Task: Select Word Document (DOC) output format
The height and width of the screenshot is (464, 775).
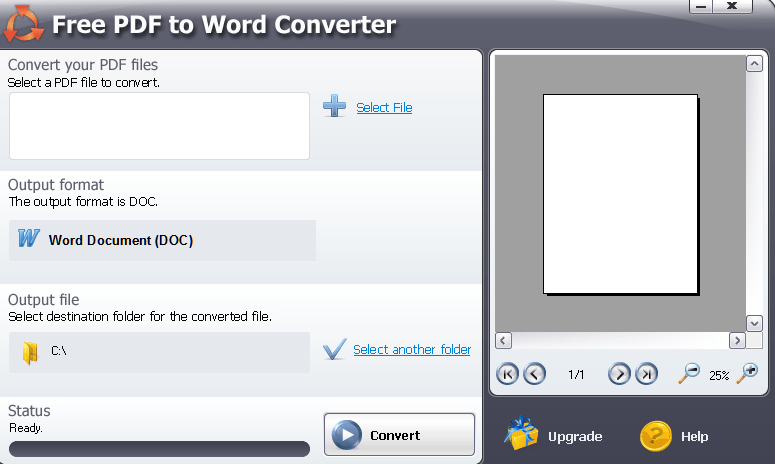Action: (162, 240)
